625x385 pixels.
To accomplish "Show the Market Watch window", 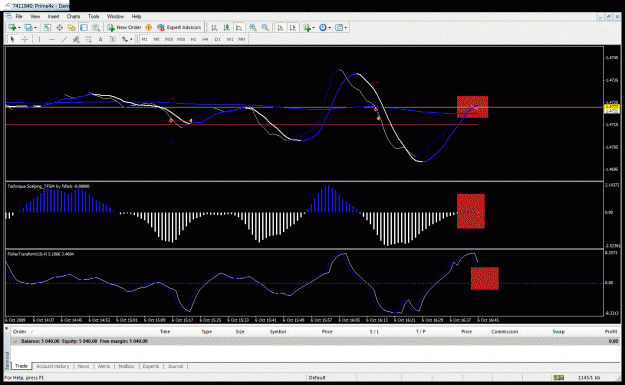I will pyautogui.click(x=47, y=28).
